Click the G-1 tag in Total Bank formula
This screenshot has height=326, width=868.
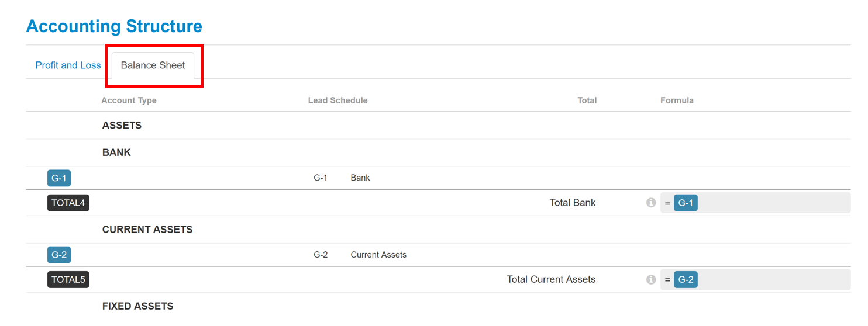click(686, 203)
